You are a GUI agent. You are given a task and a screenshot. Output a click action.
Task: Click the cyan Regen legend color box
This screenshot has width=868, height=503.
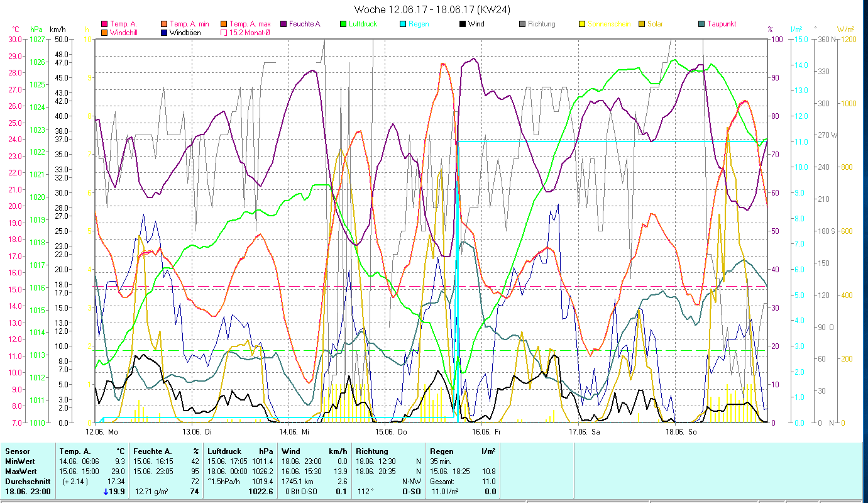[402, 25]
